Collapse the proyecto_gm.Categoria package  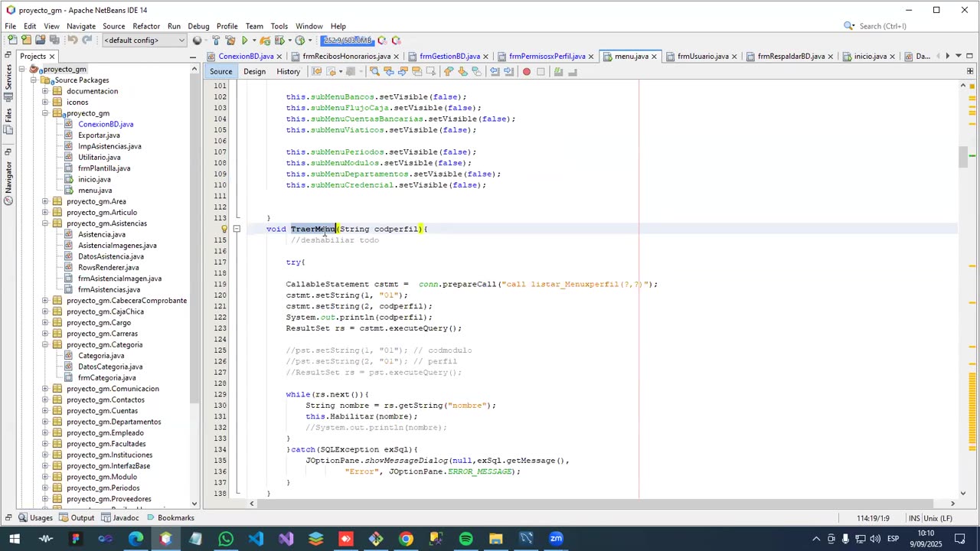coord(45,344)
